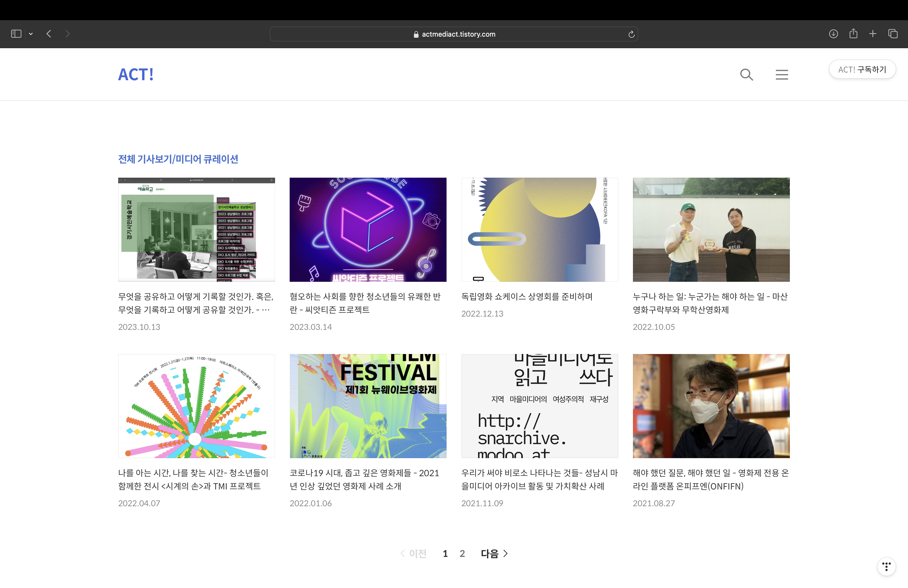Open the ACT! site logo link
Screen dimensions: 908x588
pyautogui.click(x=136, y=74)
